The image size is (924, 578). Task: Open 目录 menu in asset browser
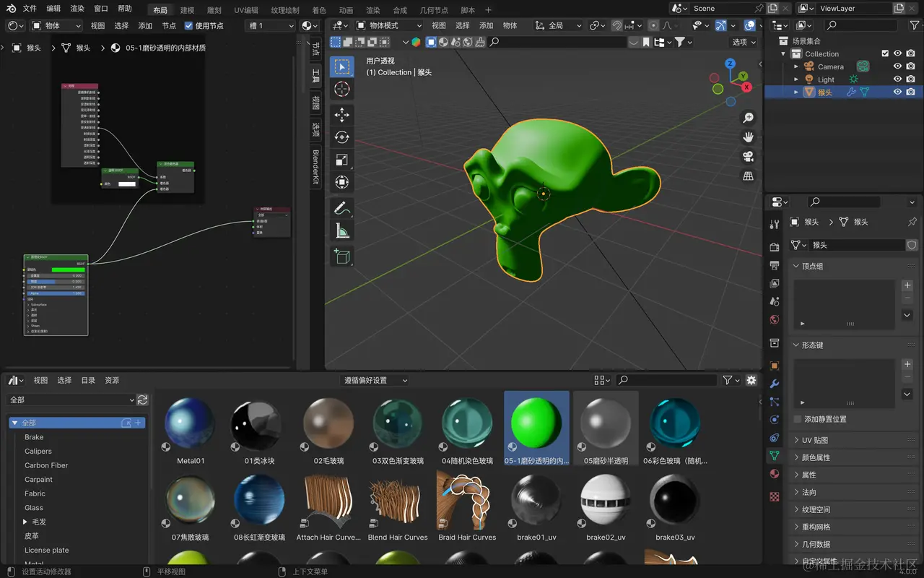(x=88, y=380)
